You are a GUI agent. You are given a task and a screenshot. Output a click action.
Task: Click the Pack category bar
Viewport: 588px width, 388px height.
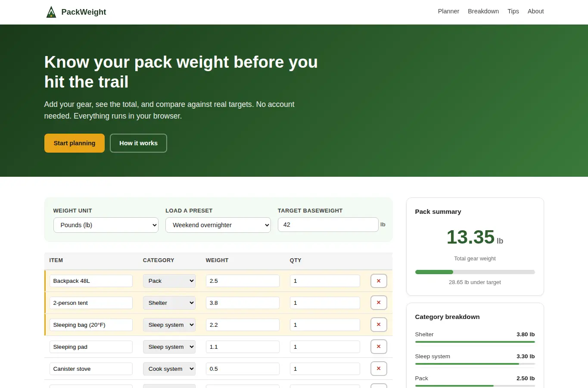coord(475,386)
